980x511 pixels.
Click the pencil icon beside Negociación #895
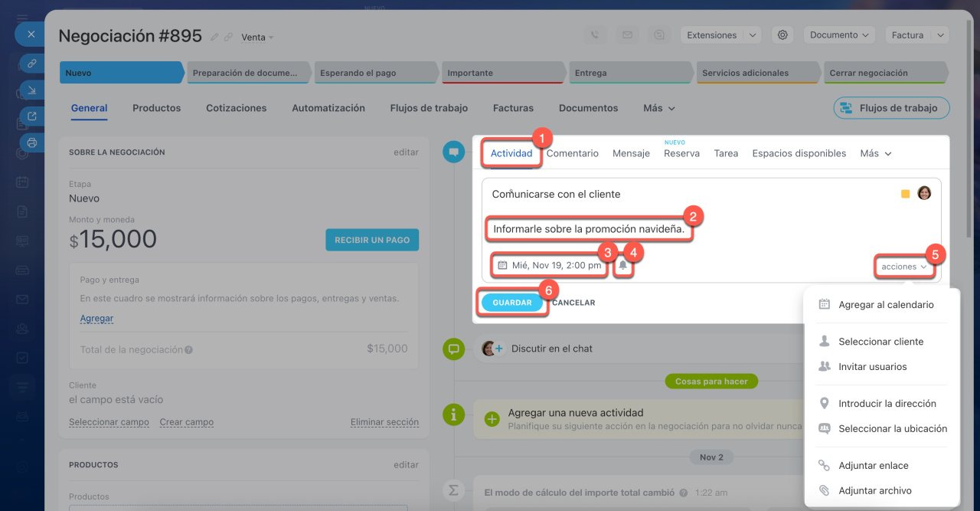point(214,37)
